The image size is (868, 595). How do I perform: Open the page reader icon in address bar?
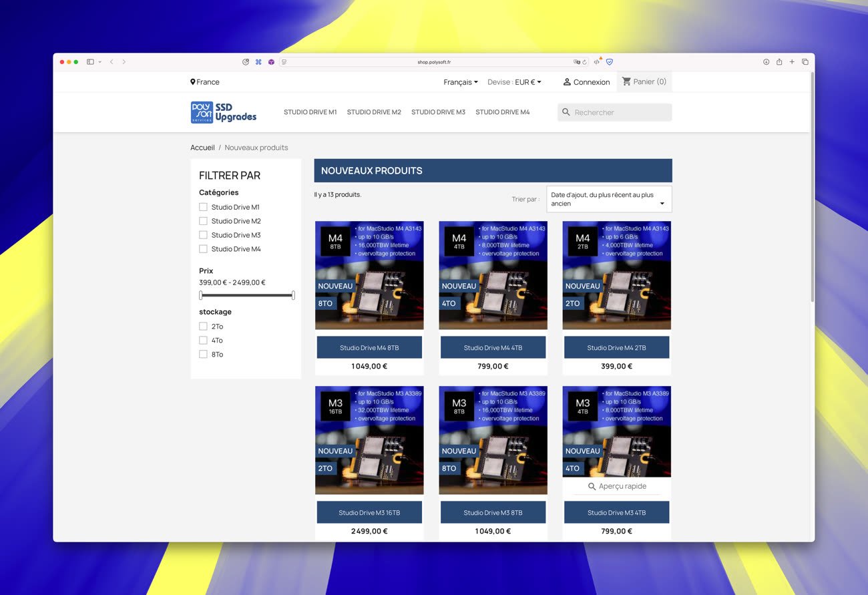click(x=284, y=62)
